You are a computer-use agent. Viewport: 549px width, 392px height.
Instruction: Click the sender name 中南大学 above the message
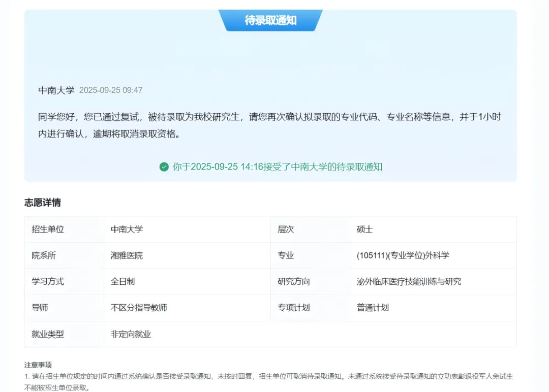(x=56, y=90)
